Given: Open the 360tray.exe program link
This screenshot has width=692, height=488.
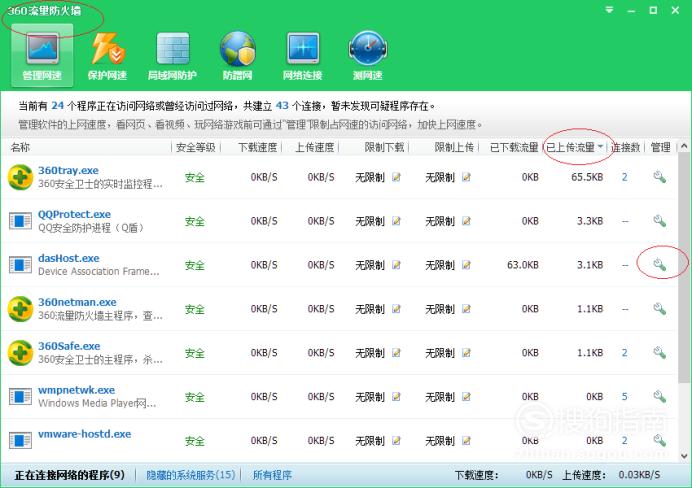Looking at the screenshot, I should pos(68,170).
